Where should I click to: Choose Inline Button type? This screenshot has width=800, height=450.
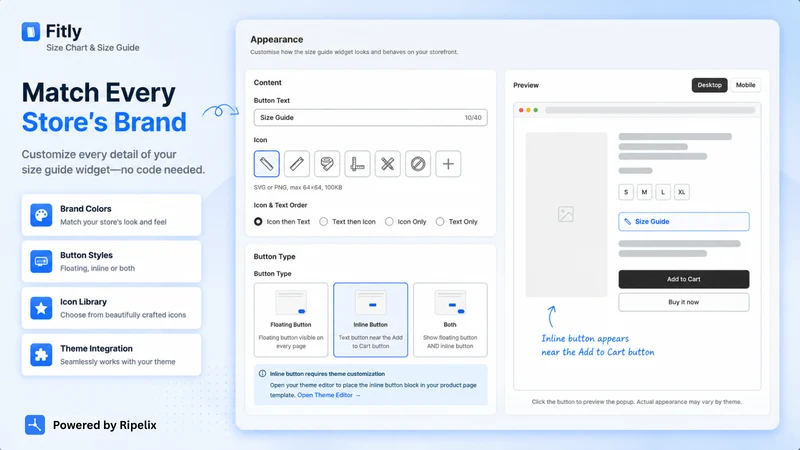(370, 320)
